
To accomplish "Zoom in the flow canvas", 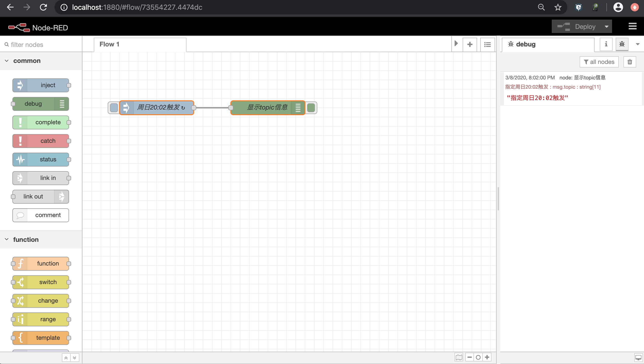I will coord(487,357).
